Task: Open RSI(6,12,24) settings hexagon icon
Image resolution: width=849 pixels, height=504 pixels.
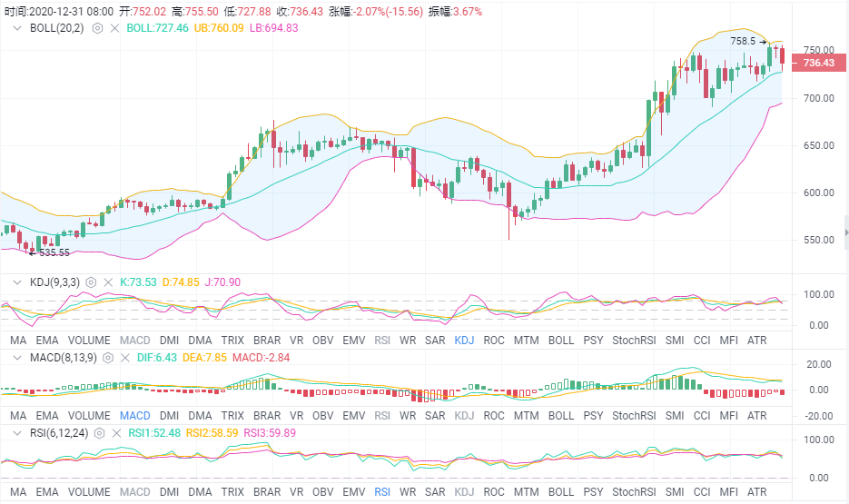Action: click(x=99, y=432)
